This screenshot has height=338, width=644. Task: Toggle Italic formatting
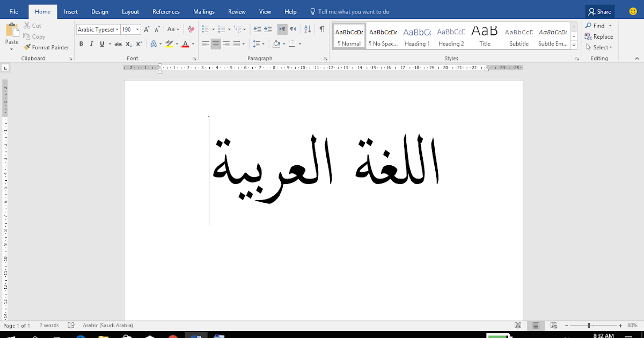tap(91, 43)
